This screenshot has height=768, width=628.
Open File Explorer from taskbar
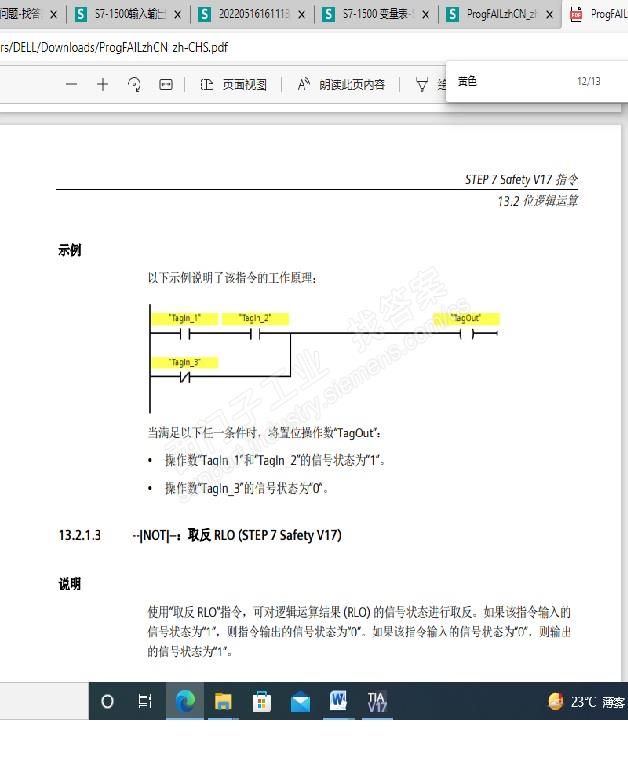pos(223,701)
